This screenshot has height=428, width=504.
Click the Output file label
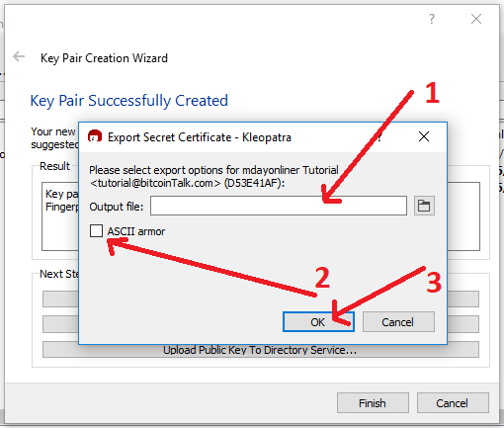[x=117, y=207]
